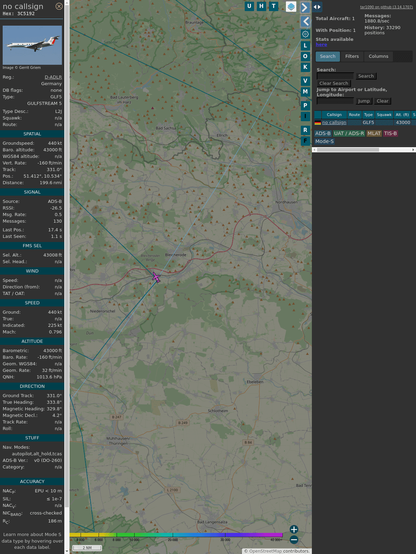Toggle the O map button

coord(305,56)
